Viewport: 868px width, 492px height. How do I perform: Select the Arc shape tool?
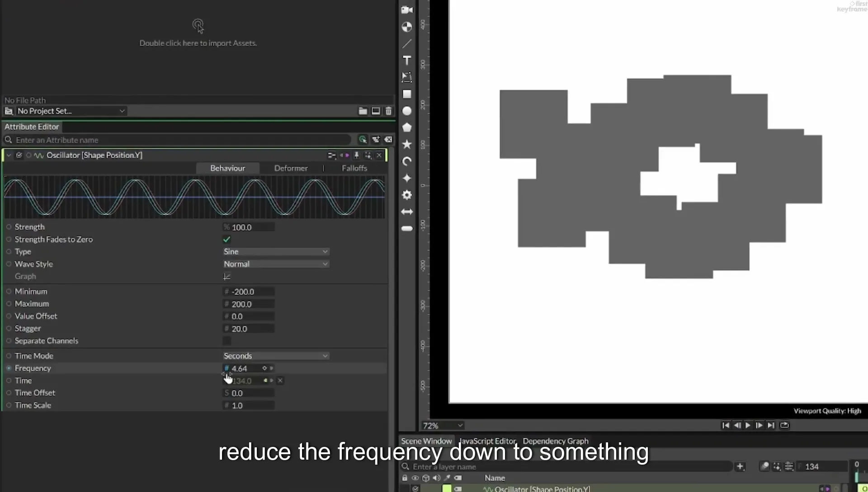[407, 161]
